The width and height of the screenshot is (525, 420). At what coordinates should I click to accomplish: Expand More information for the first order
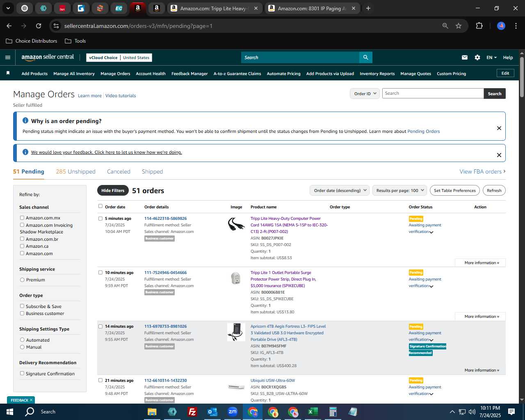(x=482, y=262)
